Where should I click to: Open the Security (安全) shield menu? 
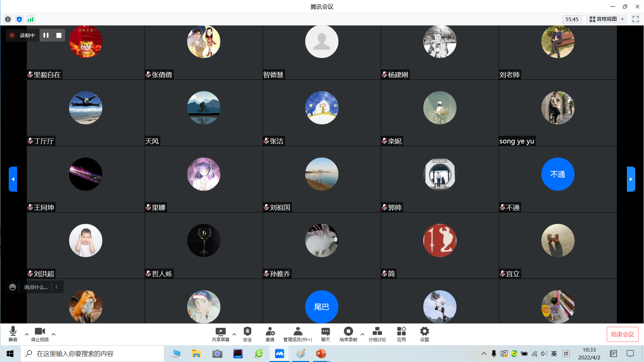[247, 334]
